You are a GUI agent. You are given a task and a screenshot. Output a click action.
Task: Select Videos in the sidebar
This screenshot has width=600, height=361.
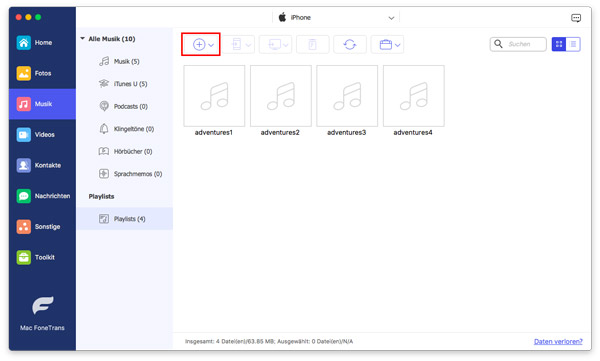[42, 134]
